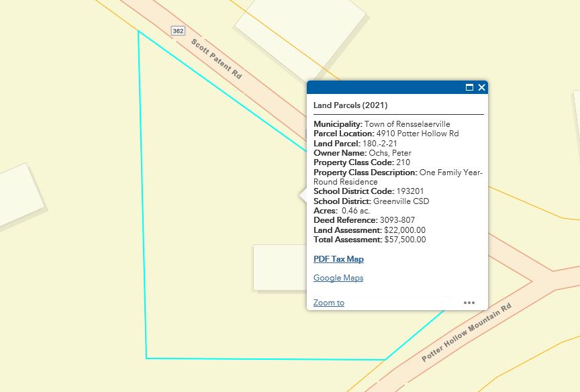Click the Land Parcels (2021) popup title

[350, 105]
